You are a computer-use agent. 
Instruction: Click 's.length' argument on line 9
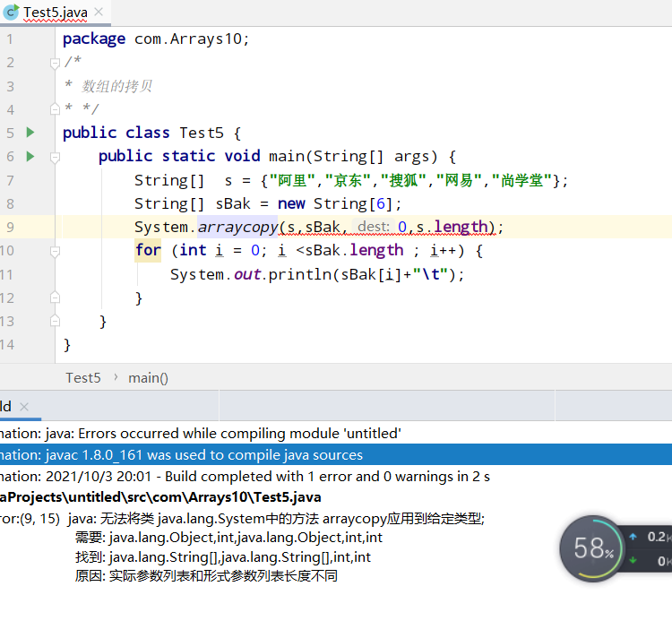click(x=452, y=227)
